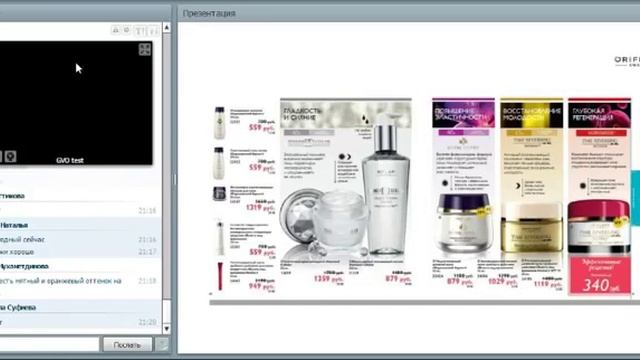Click the 1029 руб. price on slide
Image resolution: width=640 pixels, height=360 pixels.
point(502,282)
